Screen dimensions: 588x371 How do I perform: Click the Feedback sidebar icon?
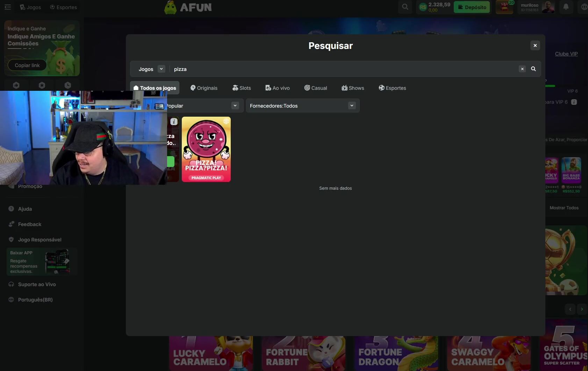click(11, 224)
